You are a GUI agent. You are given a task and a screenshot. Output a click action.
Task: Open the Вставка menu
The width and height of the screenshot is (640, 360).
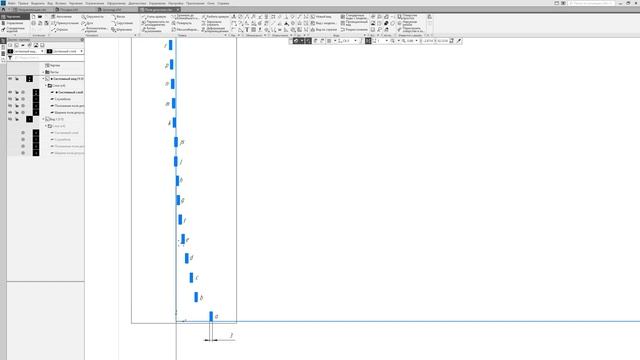click(x=60, y=3)
